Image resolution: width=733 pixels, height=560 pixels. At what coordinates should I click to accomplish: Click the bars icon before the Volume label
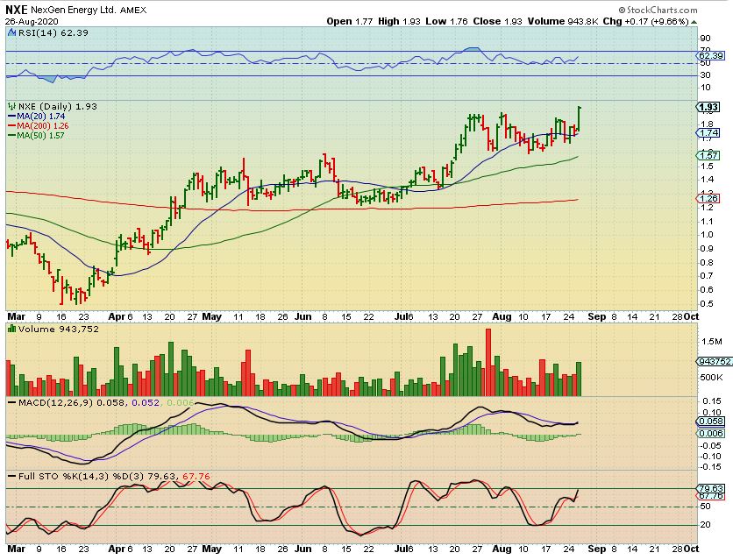12,329
